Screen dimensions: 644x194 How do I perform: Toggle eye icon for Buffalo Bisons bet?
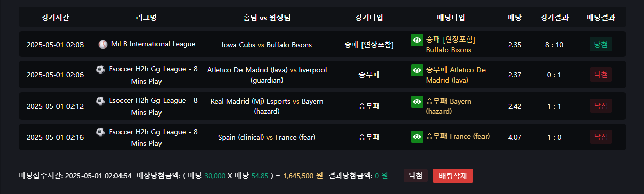[417, 40]
